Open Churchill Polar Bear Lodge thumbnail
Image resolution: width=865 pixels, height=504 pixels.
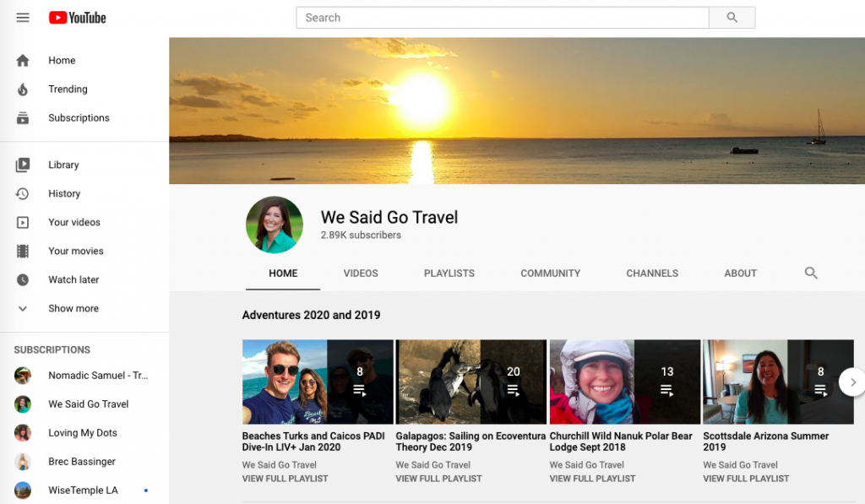[625, 382]
